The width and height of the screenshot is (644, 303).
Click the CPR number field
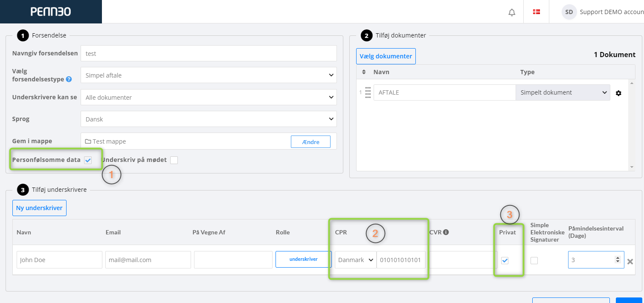click(401, 260)
